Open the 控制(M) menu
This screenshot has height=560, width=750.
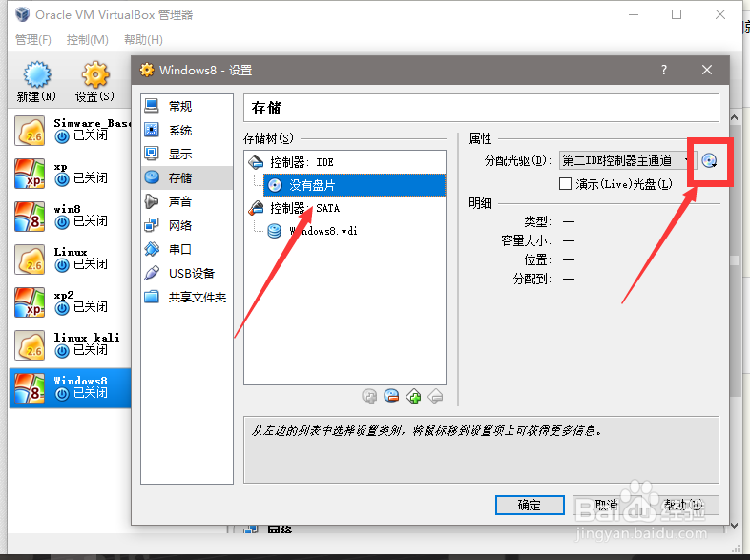pyautogui.click(x=88, y=40)
